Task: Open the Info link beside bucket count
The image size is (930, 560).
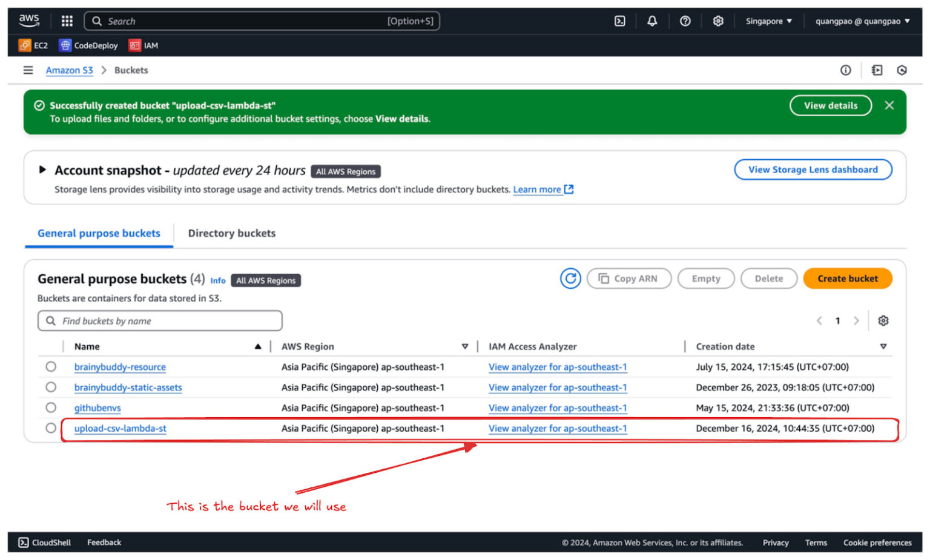Action: point(218,281)
